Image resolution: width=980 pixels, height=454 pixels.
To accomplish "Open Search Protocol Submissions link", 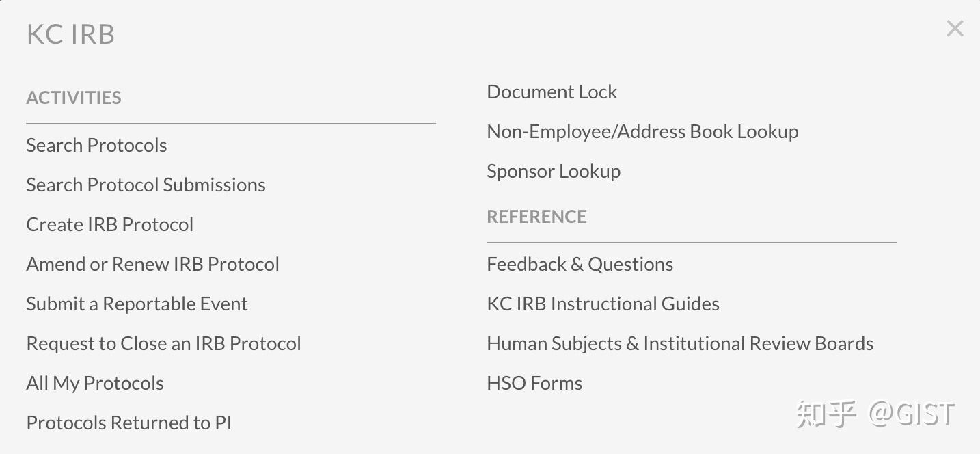I will [146, 185].
